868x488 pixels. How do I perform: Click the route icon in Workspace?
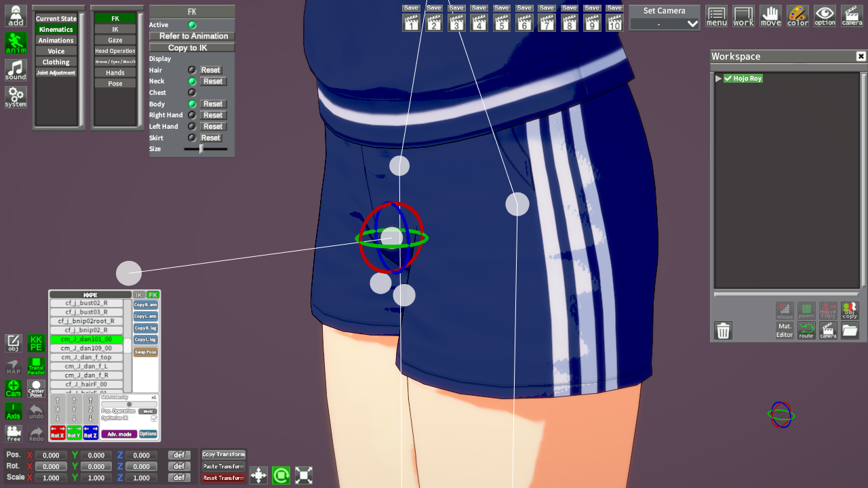[x=806, y=331]
